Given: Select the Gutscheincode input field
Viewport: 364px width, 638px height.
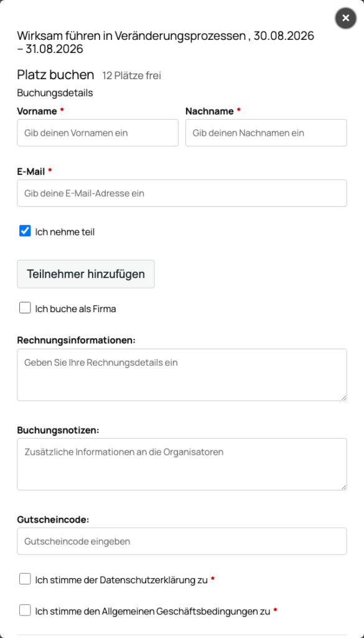Looking at the screenshot, I should (182, 541).
